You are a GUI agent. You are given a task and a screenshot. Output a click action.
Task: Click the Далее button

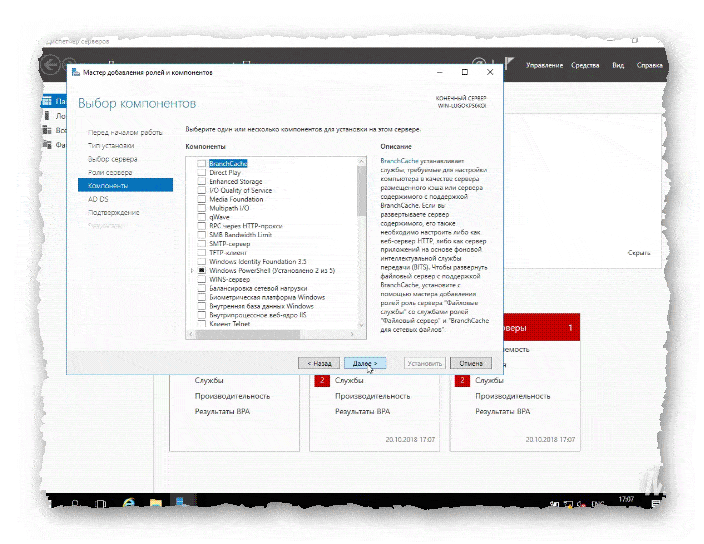coord(365,363)
